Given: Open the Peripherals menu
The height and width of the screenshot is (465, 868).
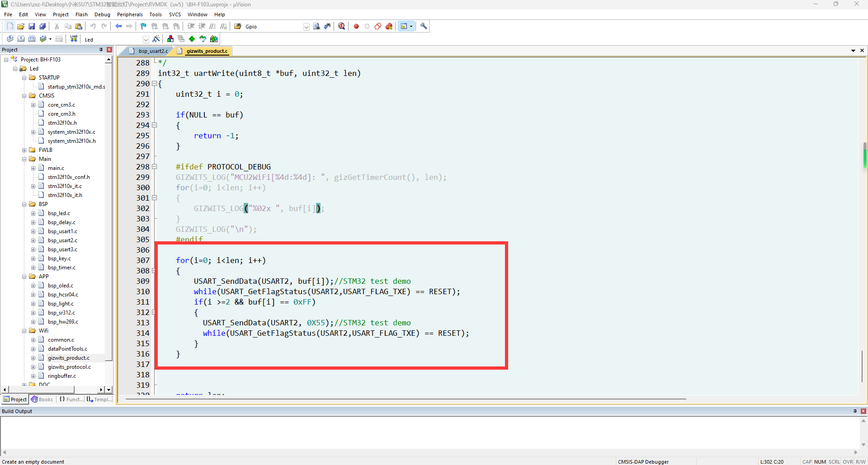Looking at the screenshot, I should 130,14.
